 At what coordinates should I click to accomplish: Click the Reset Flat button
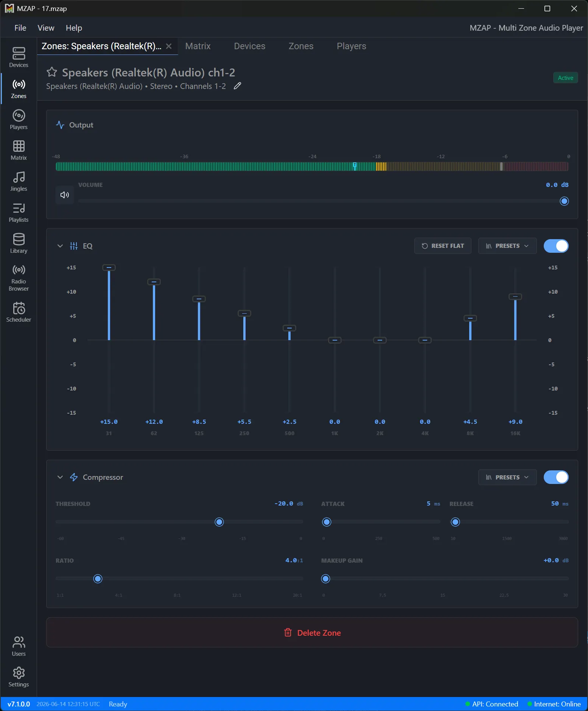point(443,246)
